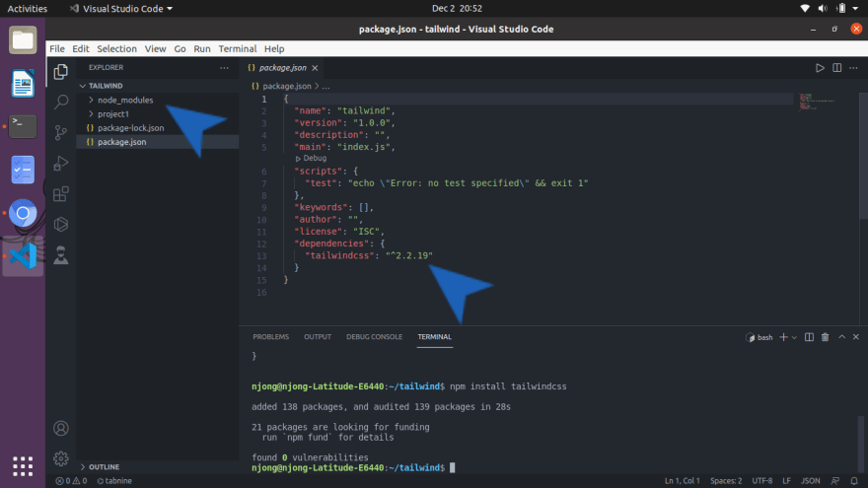
Task: Open package-lock.json in explorer
Action: click(130, 128)
